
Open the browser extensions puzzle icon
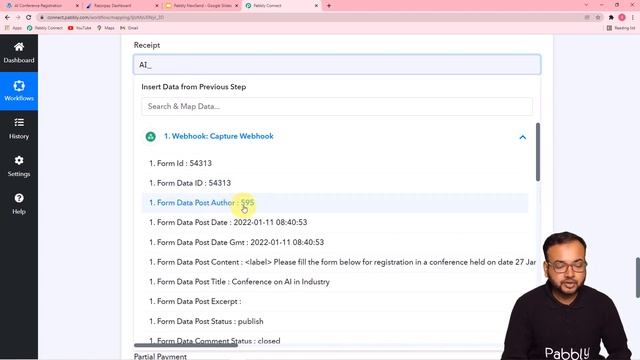pyautogui.click(x=611, y=18)
